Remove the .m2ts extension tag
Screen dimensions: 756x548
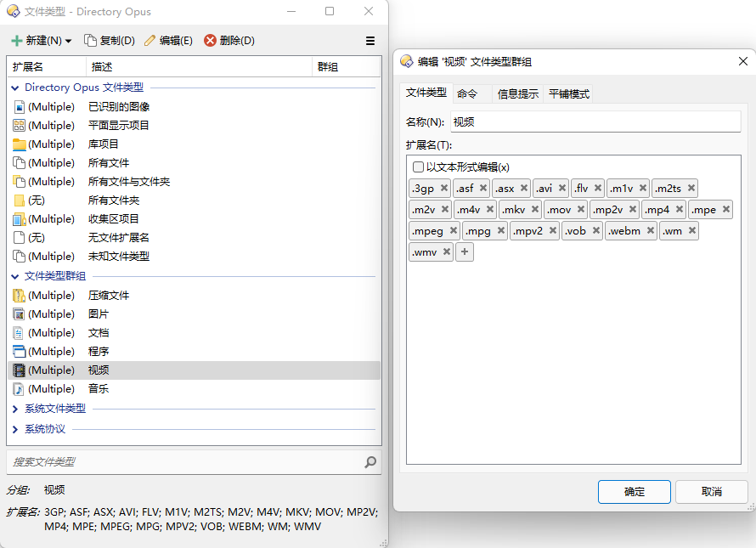click(691, 188)
